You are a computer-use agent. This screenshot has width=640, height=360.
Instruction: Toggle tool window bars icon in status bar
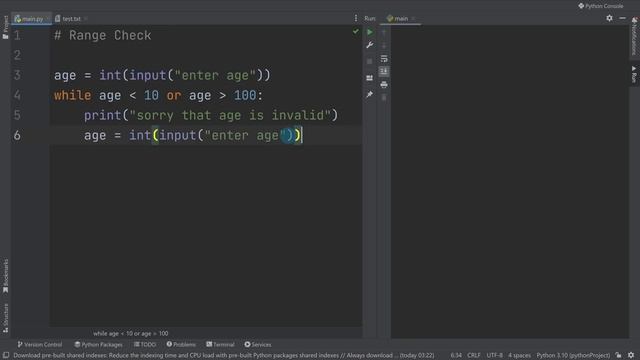click(6, 356)
